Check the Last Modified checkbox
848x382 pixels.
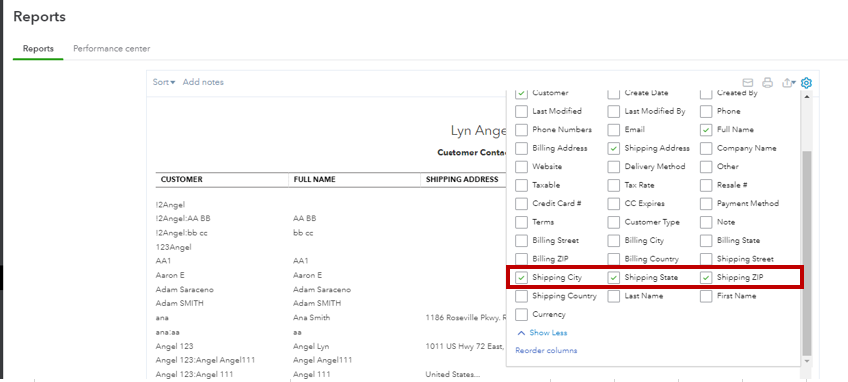[521, 111]
